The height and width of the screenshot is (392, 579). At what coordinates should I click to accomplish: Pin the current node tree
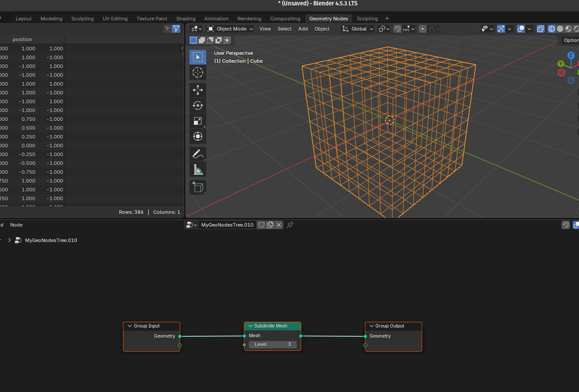289,225
